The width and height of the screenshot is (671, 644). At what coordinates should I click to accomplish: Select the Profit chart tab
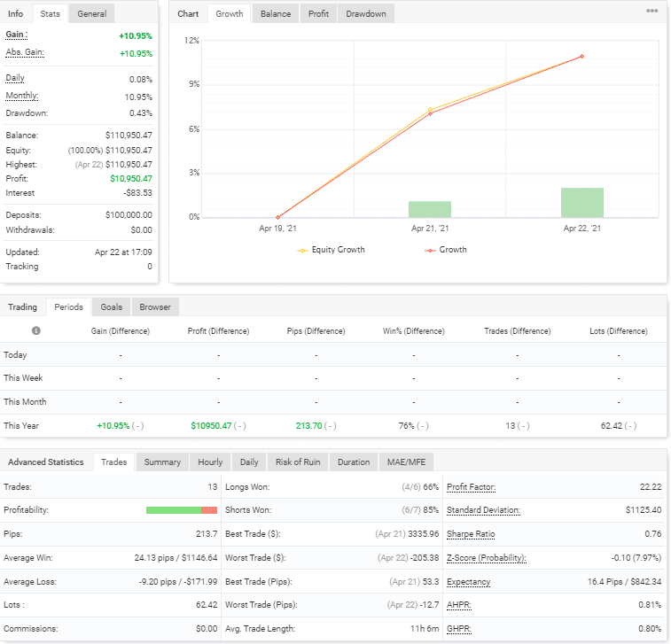pyautogui.click(x=318, y=14)
